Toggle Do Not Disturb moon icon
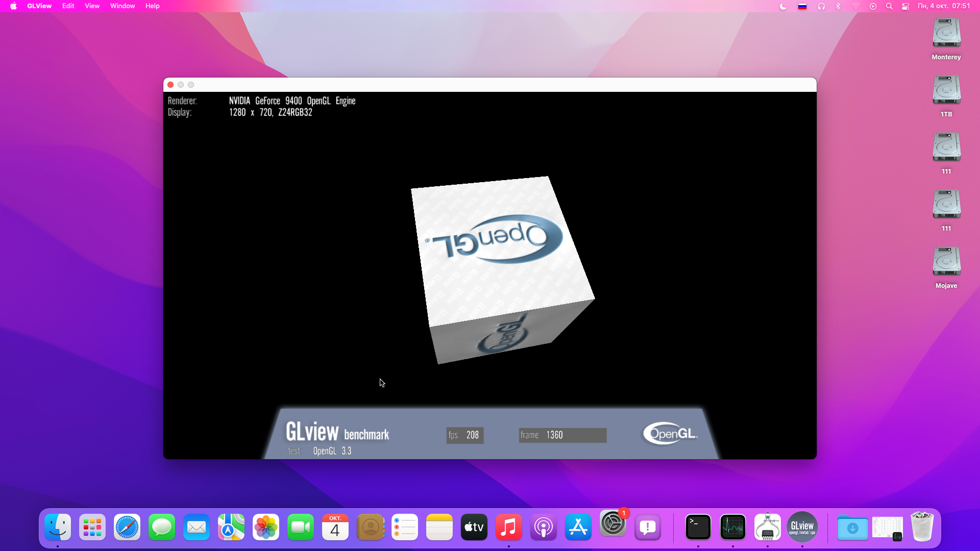Screen dimensions: 980x551 coord(783,6)
